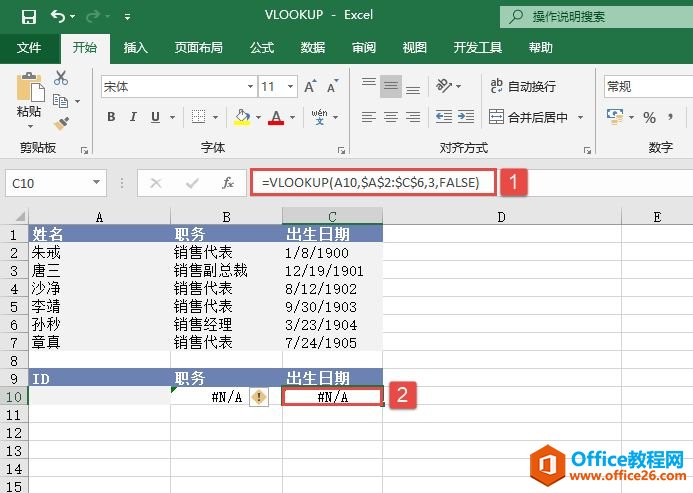The image size is (693, 493).
Task: Switch to the 插入 tab
Action: pyautogui.click(x=136, y=48)
